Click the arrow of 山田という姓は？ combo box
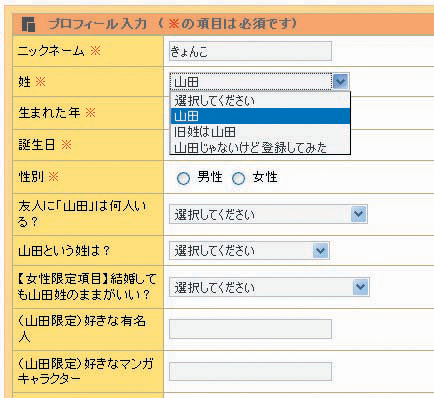The image size is (434, 398). (x=320, y=251)
